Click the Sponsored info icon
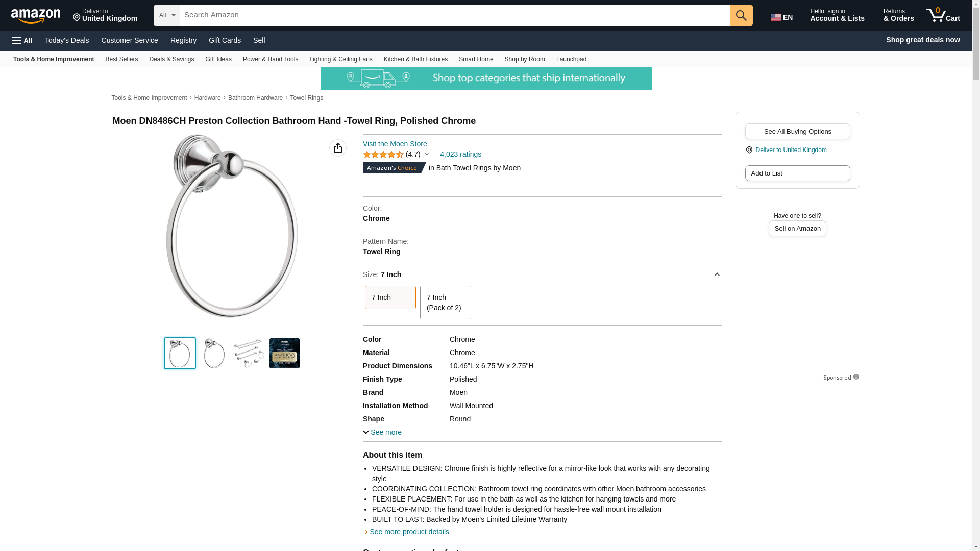Image resolution: width=980 pixels, height=551 pixels. [x=856, y=377]
